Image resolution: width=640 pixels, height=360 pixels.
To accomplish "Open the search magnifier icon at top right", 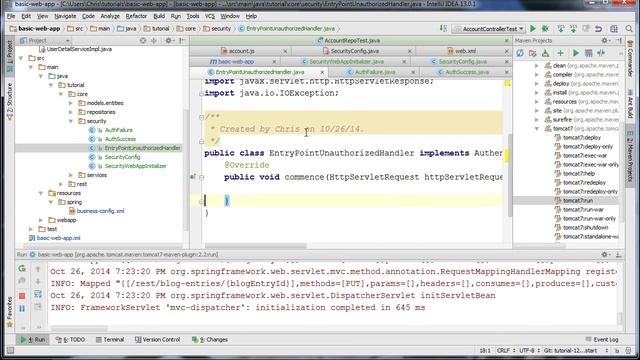I will [x=629, y=29].
